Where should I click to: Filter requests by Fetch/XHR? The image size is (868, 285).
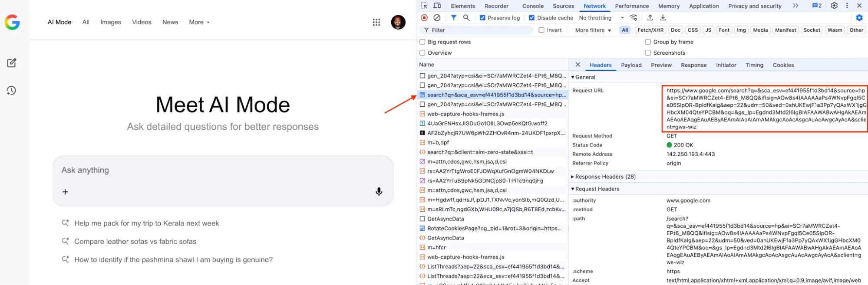pyautogui.click(x=650, y=30)
